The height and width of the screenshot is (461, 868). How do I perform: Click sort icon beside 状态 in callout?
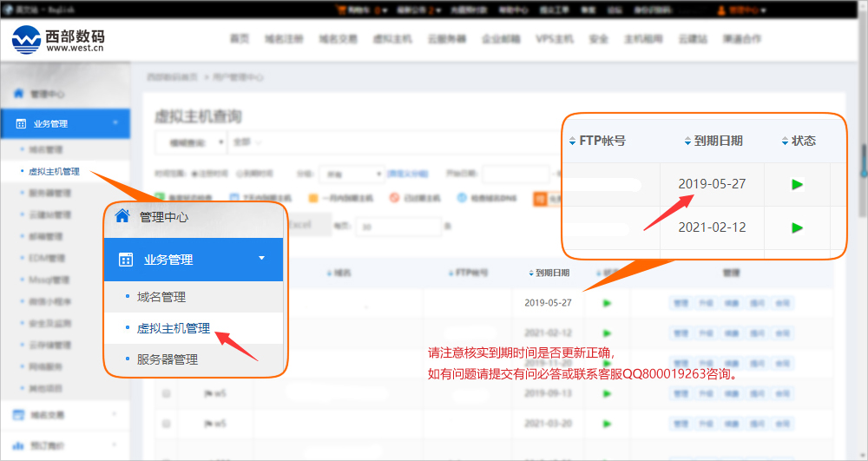coord(784,141)
